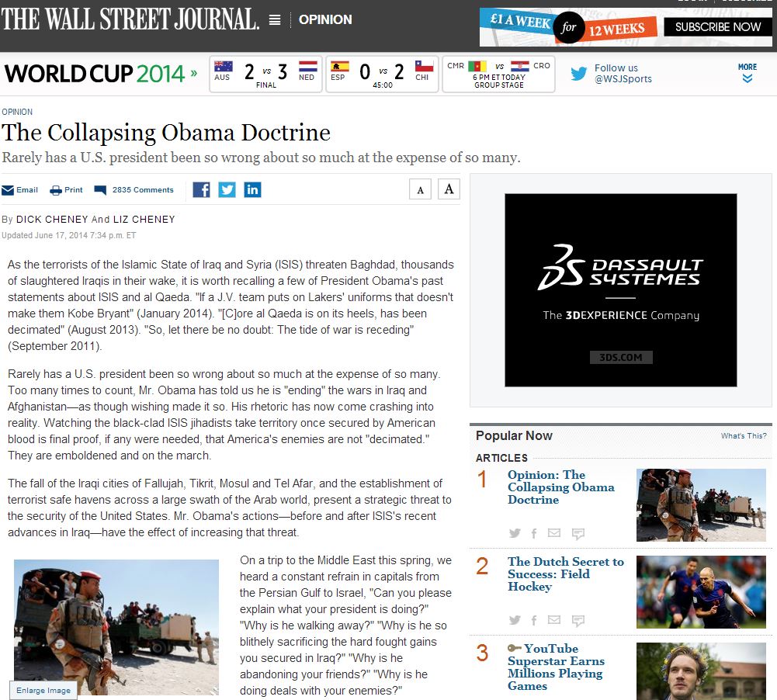The image size is (777, 700).
Task: Click the What's This? link
Action: point(743,436)
